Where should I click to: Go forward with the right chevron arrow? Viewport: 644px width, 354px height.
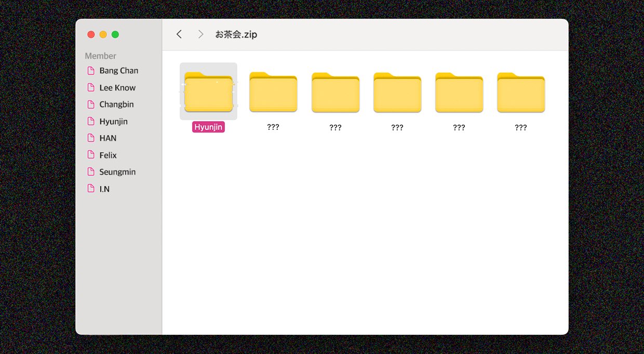tap(201, 34)
